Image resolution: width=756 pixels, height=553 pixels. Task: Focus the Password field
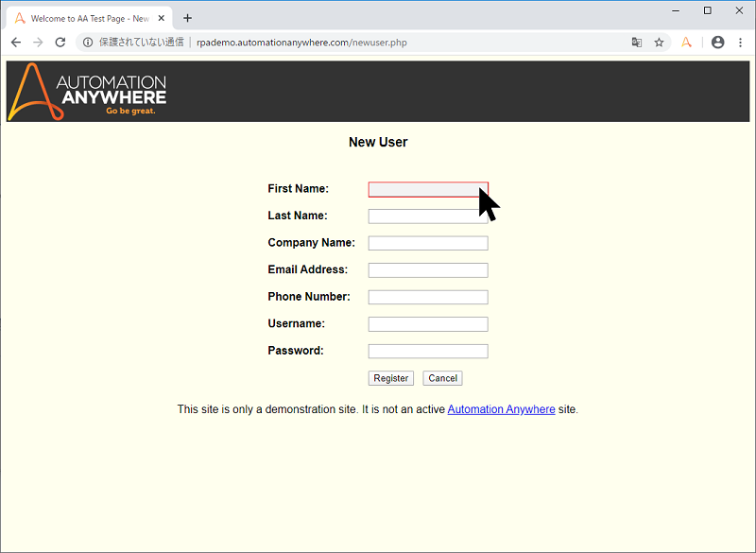click(428, 351)
